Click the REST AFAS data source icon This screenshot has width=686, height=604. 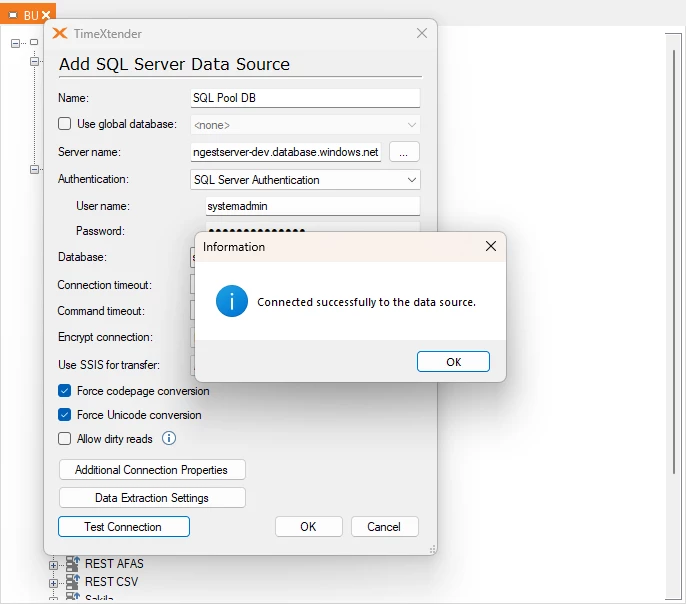pos(72,564)
